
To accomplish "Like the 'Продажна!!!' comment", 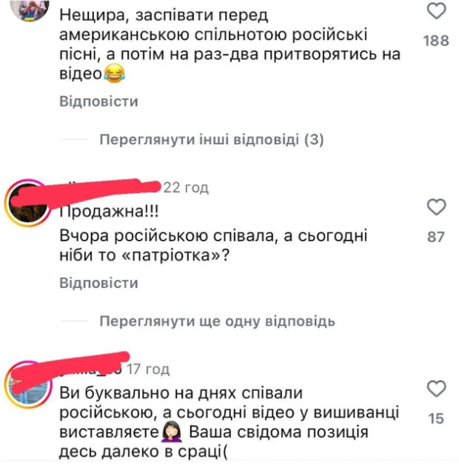I will [436, 207].
